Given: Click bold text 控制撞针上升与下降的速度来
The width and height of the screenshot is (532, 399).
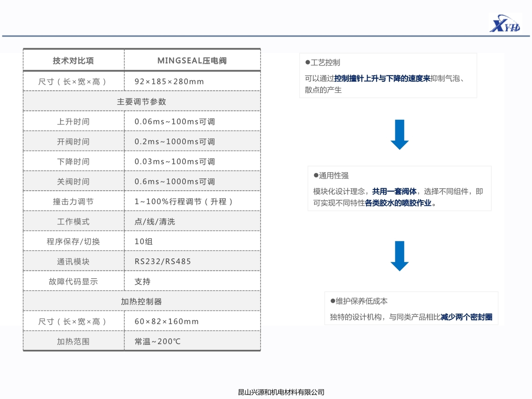Looking at the screenshot, I should tap(382, 78).
